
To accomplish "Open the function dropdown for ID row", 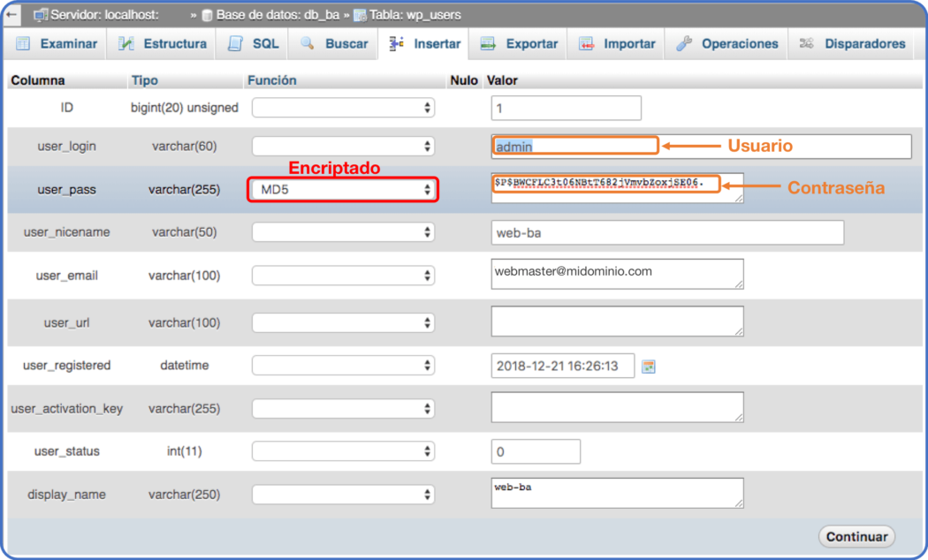I will 343,108.
